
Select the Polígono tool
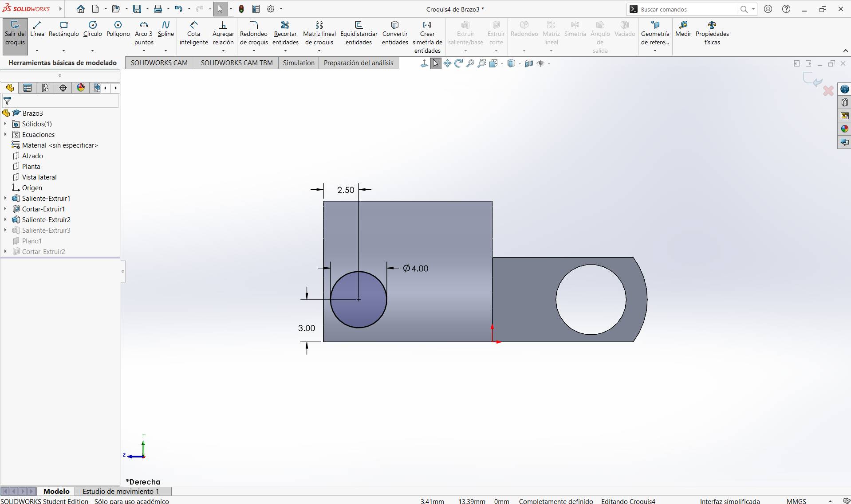coord(118,29)
